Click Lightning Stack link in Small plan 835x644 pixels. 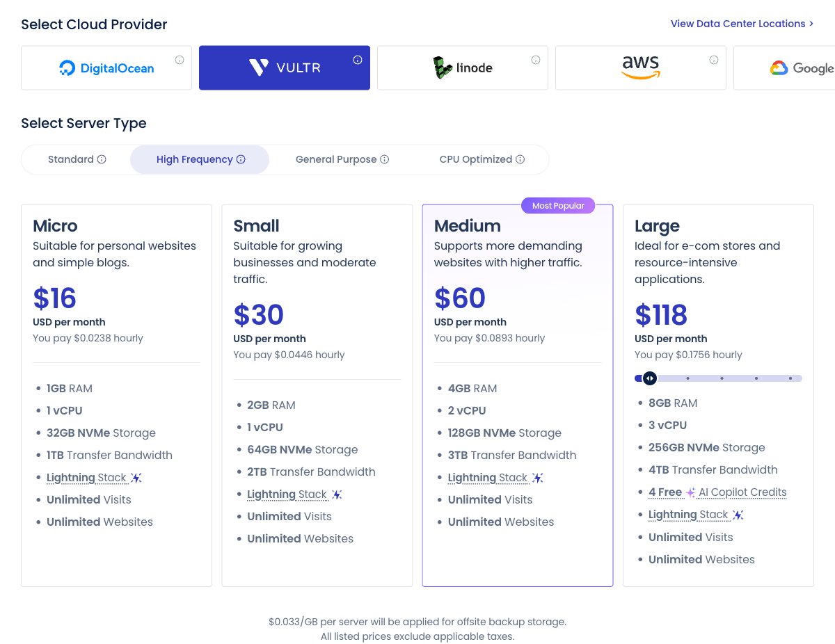[x=287, y=494]
